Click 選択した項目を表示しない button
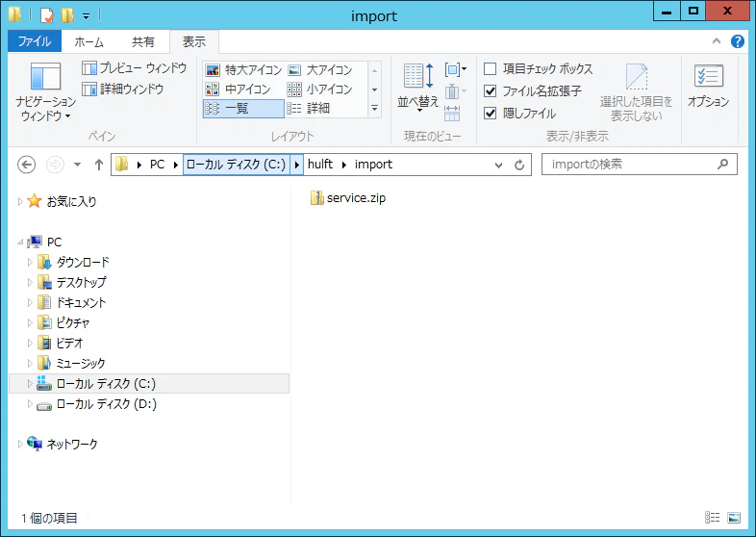756x537 pixels. (636, 91)
